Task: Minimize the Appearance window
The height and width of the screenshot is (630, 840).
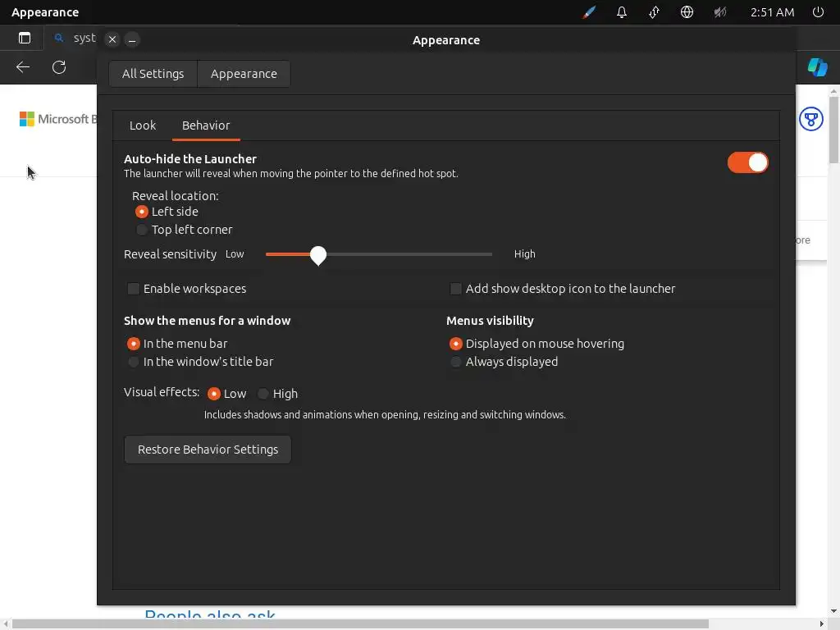Action: (x=132, y=39)
